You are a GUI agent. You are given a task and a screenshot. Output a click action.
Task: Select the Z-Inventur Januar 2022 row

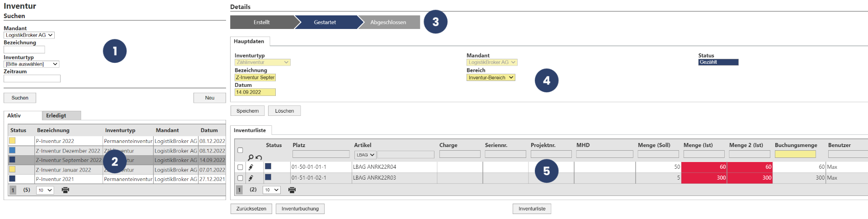(x=117, y=170)
